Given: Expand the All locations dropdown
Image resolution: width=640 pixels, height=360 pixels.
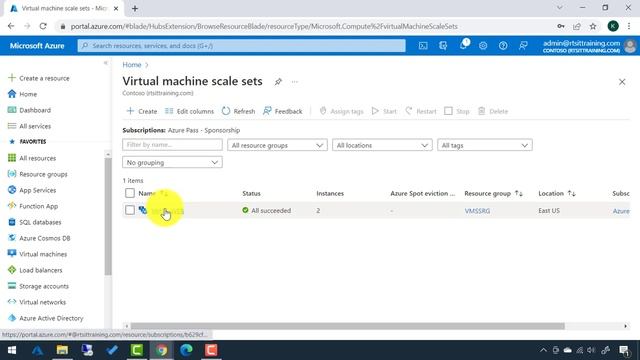Looking at the screenshot, I should coord(382,145).
